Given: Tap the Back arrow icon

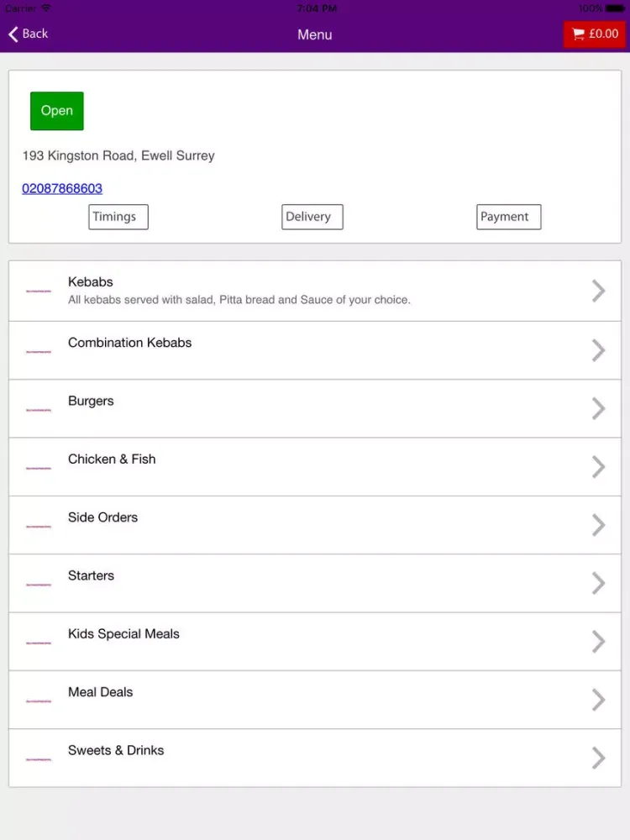Looking at the screenshot, I should pyautogui.click(x=13, y=34).
